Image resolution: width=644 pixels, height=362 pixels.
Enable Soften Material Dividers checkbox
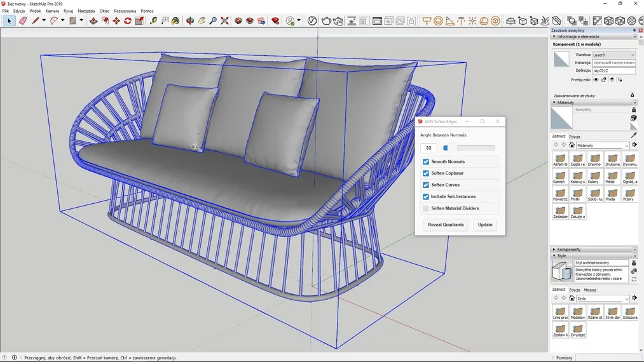point(426,208)
